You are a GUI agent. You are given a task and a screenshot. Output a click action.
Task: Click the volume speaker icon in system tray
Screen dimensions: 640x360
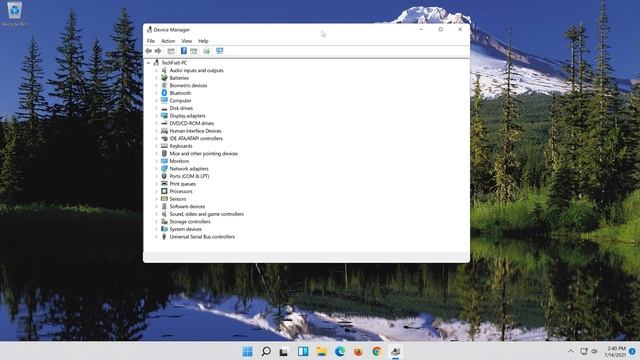click(594, 351)
